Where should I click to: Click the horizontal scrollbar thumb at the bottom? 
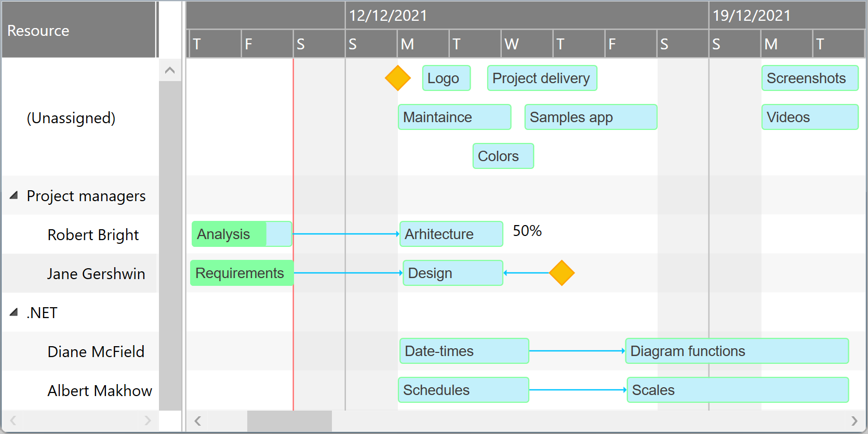pos(289,421)
